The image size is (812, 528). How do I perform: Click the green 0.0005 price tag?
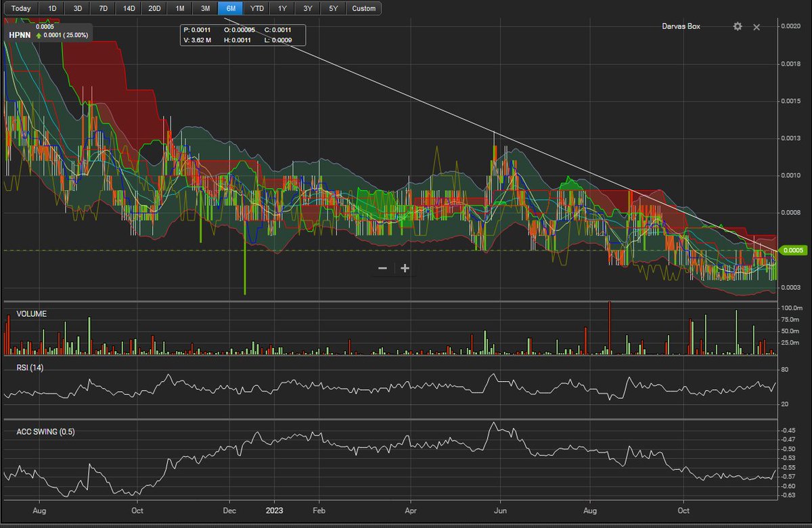pyautogui.click(x=792, y=250)
